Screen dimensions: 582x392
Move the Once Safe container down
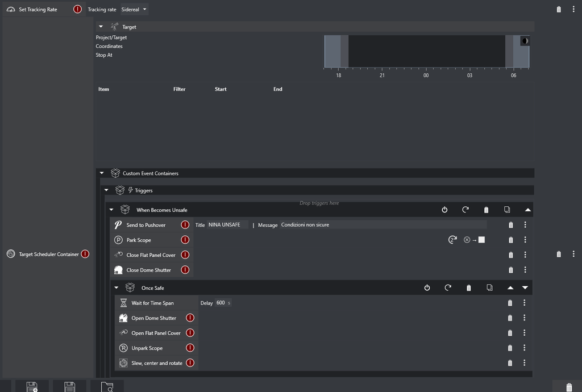(x=525, y=287)
